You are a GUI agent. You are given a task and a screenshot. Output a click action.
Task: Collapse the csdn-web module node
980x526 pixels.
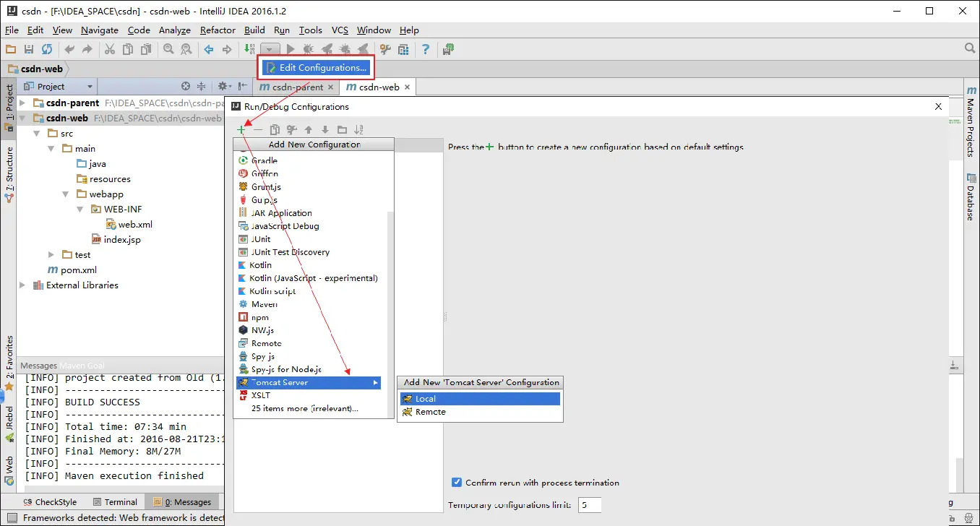(x=22, y=118)
